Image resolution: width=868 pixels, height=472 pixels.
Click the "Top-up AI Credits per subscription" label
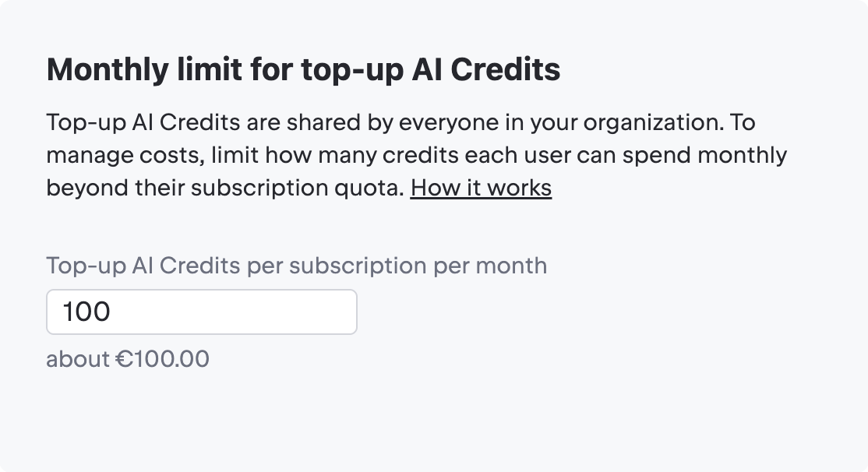tap(296, 266)
